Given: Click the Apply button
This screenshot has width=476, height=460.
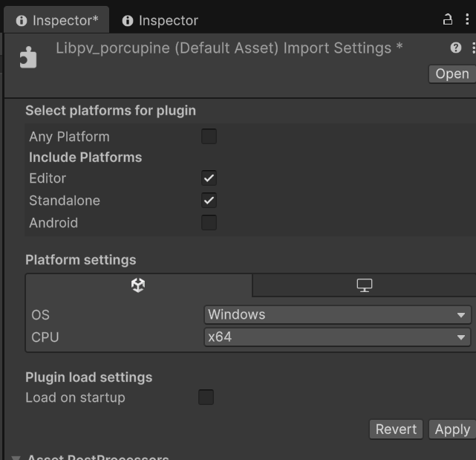Looking at the screenshot, I should 451,430.
